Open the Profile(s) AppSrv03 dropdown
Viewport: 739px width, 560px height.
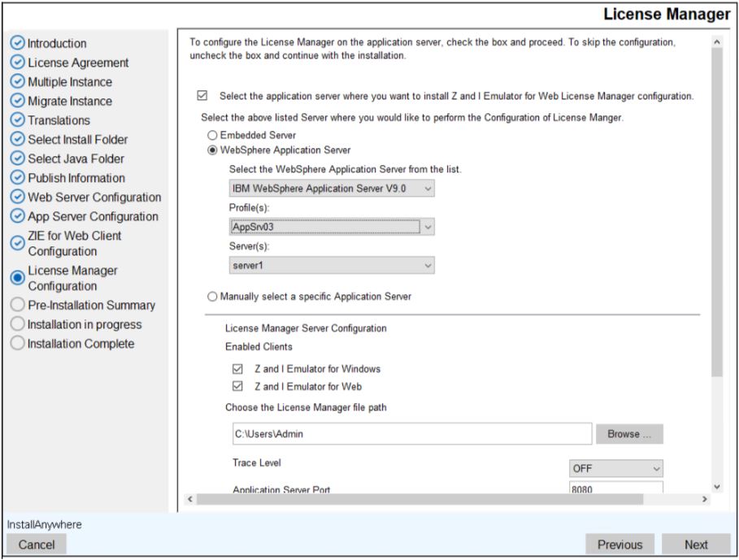(x=332, y=227)
